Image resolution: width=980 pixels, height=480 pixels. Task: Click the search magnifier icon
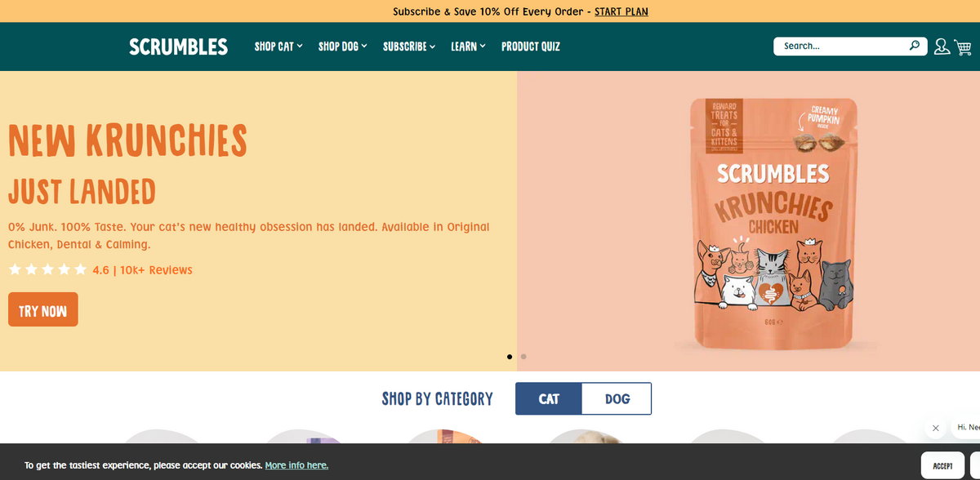tap(915, 46)
